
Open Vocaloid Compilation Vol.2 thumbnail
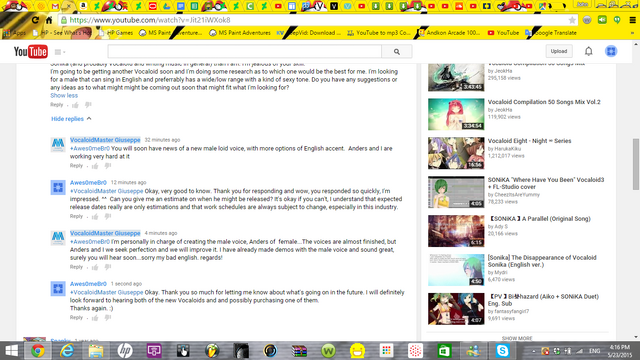tap(456, 114)
